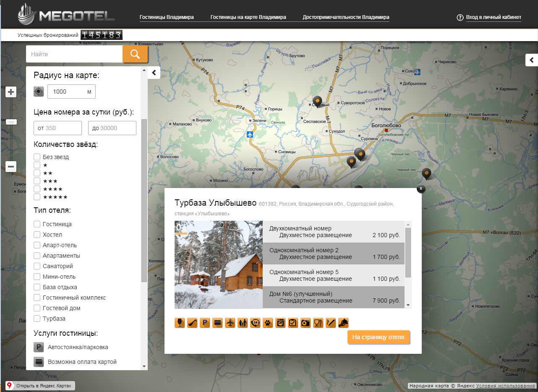538x392 pixels.
Task: Click the maximum price до 30000 field
Action: point(112,128)
